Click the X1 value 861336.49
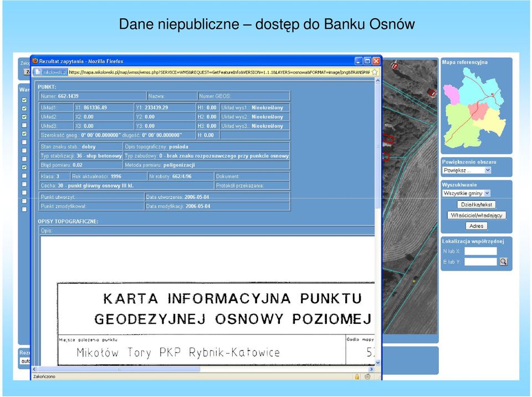 tap(95, 108)
